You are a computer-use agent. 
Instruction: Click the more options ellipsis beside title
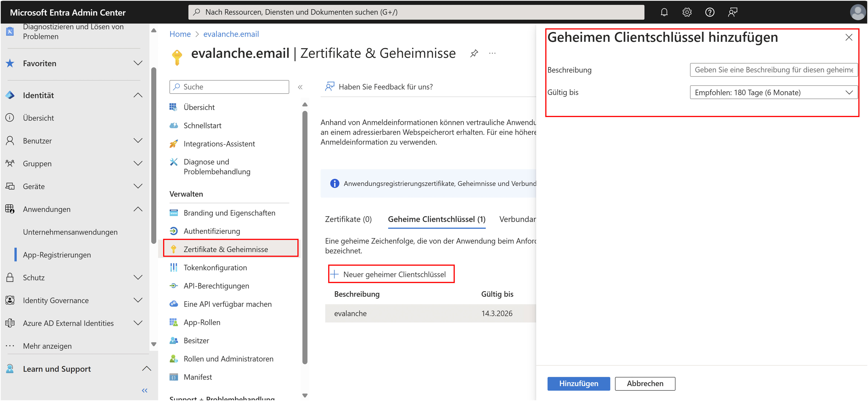tap(492, 53)
